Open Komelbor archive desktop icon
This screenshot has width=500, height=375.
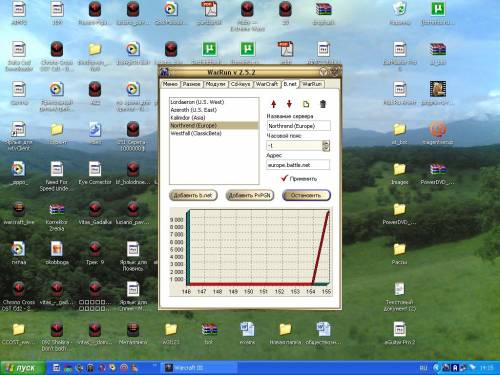click(57, 217)
